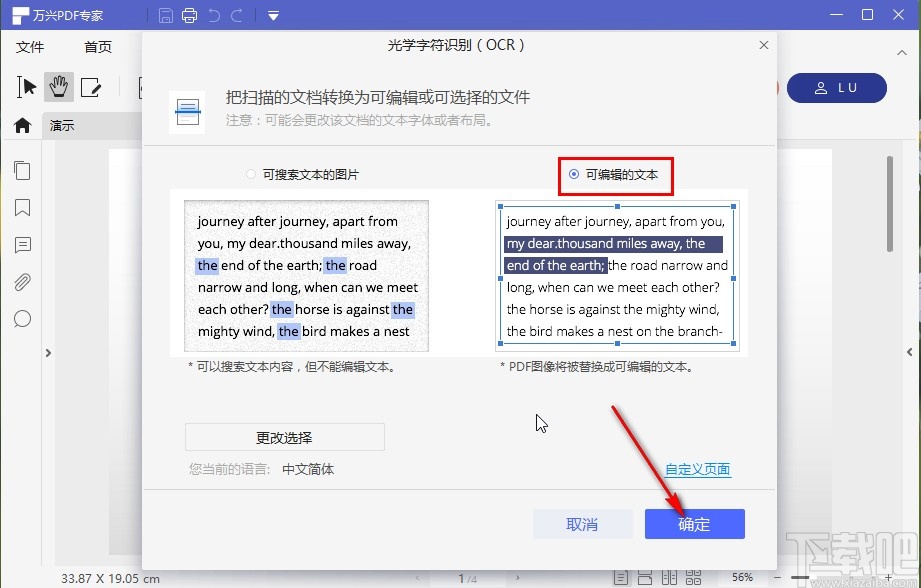921x588 pixels.
Task: Print the document via the printer icon
Action: pos(190,14)
